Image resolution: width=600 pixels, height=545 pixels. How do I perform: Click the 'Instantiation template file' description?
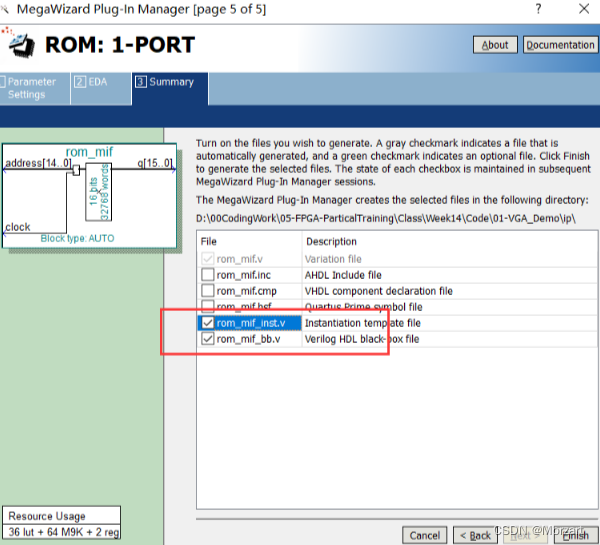[362, 323]
